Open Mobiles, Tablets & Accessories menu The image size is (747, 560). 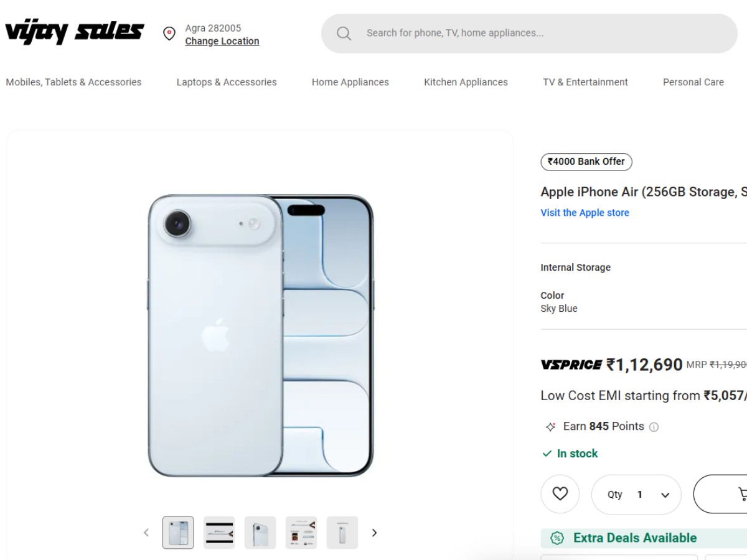coord(73,82)
